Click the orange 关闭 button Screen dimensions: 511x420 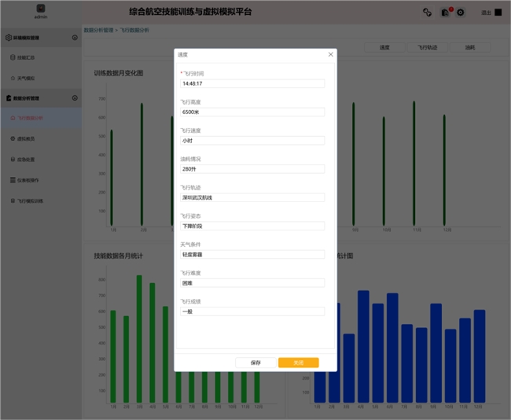(299, 363)
